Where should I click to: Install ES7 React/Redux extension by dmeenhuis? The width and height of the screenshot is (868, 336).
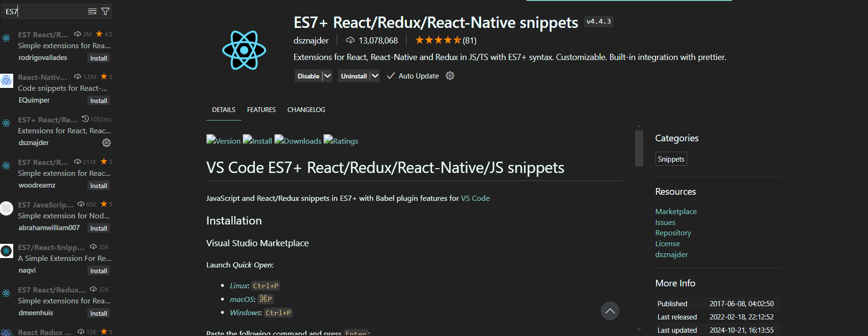coord(99,313)
